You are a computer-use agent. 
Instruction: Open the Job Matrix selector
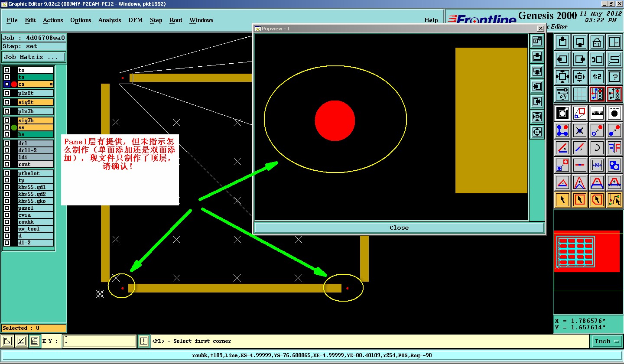(34, 57)
